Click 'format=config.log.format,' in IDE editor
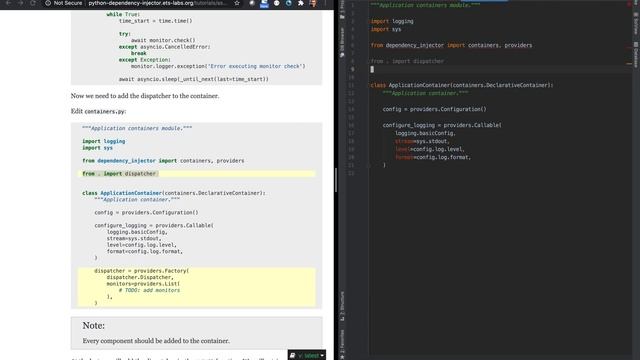 click(433, 157)
